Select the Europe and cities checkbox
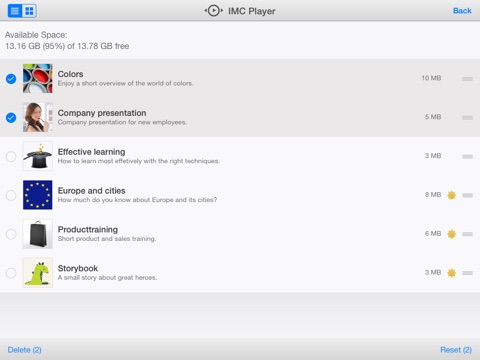The image size is (480, 360). (x=11, y=195)
